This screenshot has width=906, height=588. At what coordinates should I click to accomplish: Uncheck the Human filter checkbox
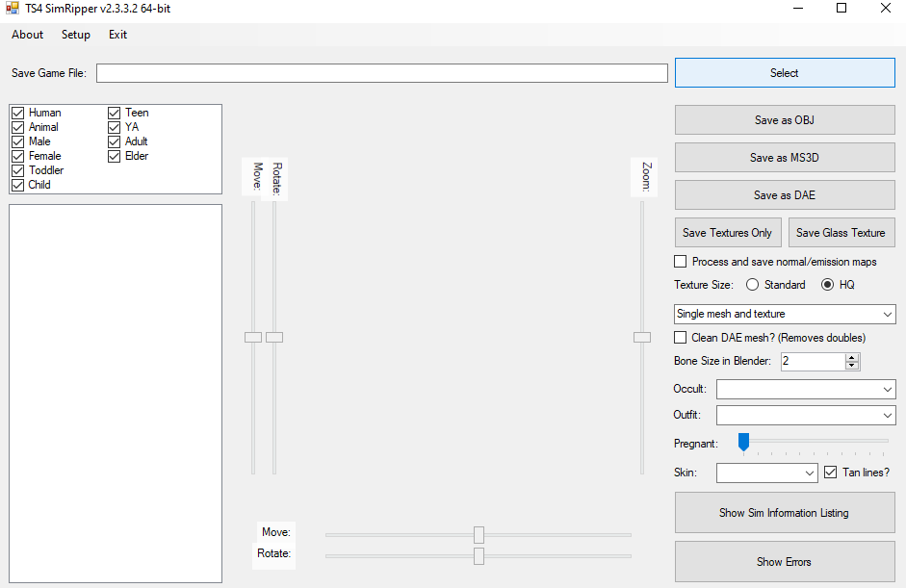pos(18,113)
